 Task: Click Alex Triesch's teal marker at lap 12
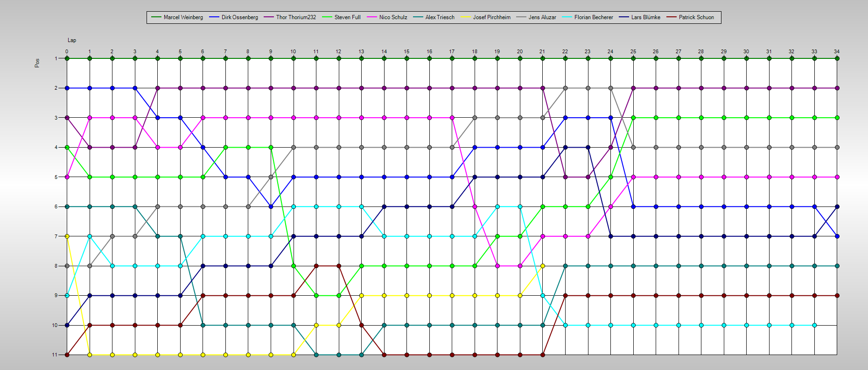point(339,355)
